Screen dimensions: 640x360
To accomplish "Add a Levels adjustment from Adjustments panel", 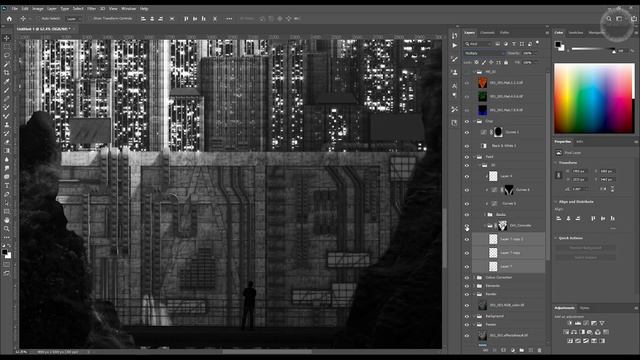I will 578,323.
